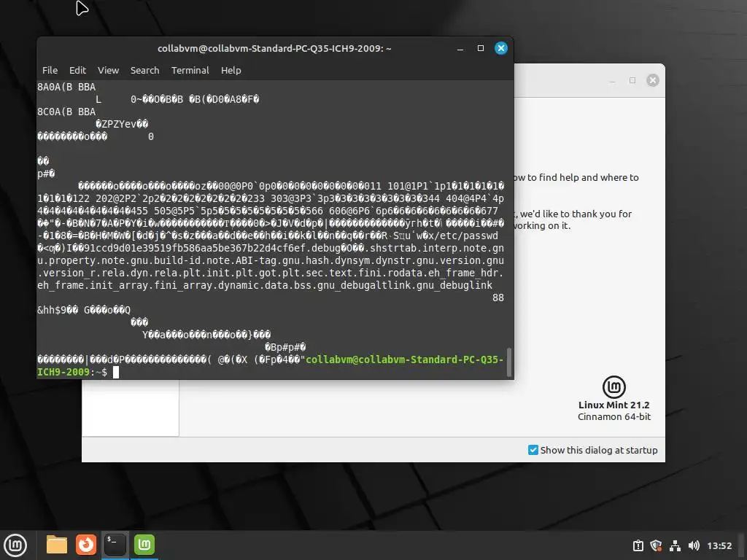This screenshot has width=747, height=560.
Task: Click the terminal title bar text
Action: (274, 48)
